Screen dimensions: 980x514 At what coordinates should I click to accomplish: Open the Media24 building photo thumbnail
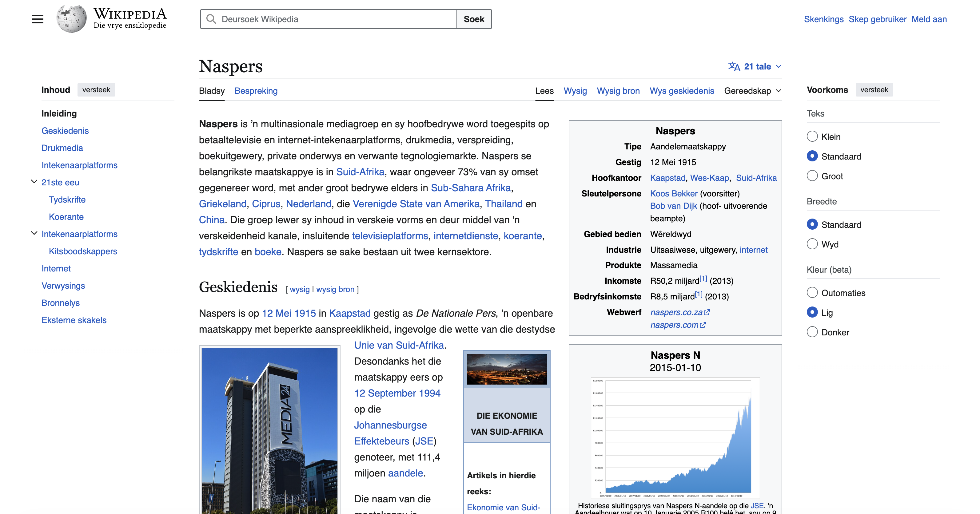[270, 431]
